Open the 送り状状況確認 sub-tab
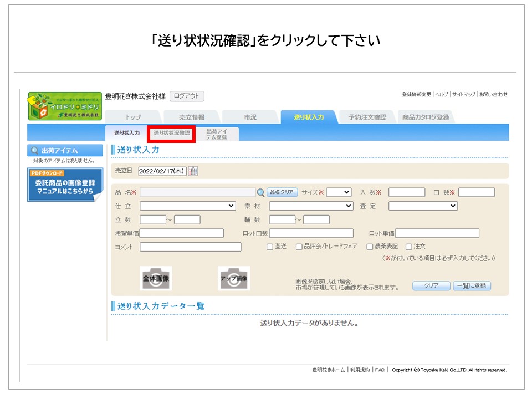Image resolution: width=532 pixels, height=399 pixels. tap(171, 134)
